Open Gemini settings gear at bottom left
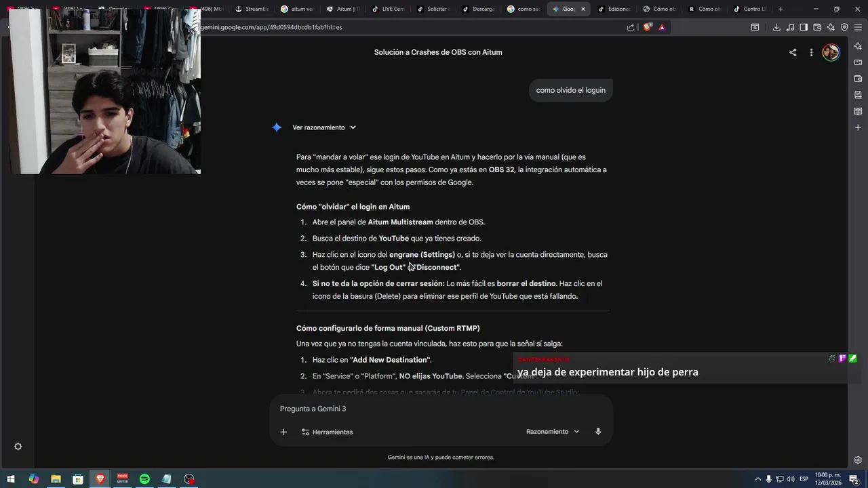The width and height of the screenshot is (868, 488). [18, 447]
